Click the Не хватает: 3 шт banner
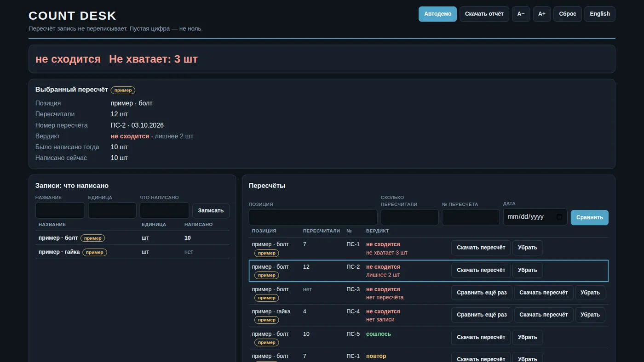The width and height of the screenshot is (644, 362). (x=153, y=59)
